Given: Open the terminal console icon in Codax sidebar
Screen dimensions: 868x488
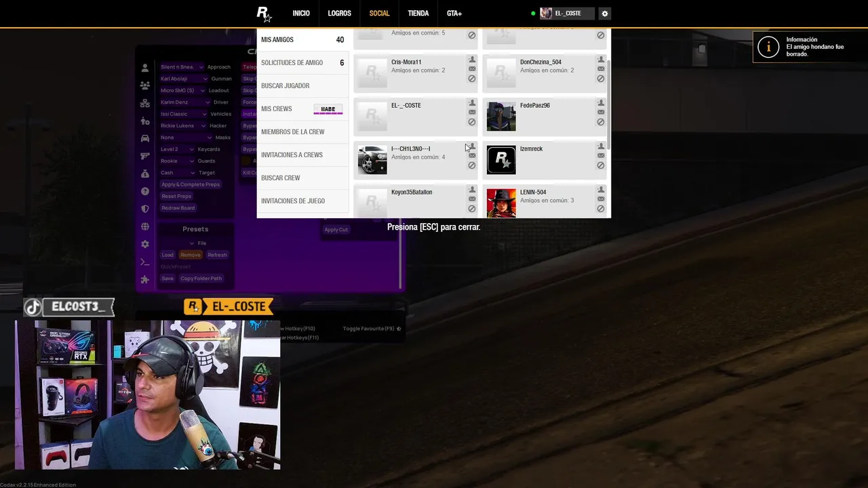Looking at the screenshot, I should (x=145, y=262).
